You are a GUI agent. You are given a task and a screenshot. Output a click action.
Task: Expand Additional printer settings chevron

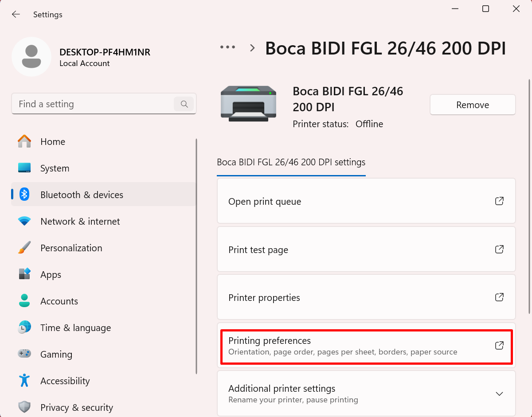(499, 394)
